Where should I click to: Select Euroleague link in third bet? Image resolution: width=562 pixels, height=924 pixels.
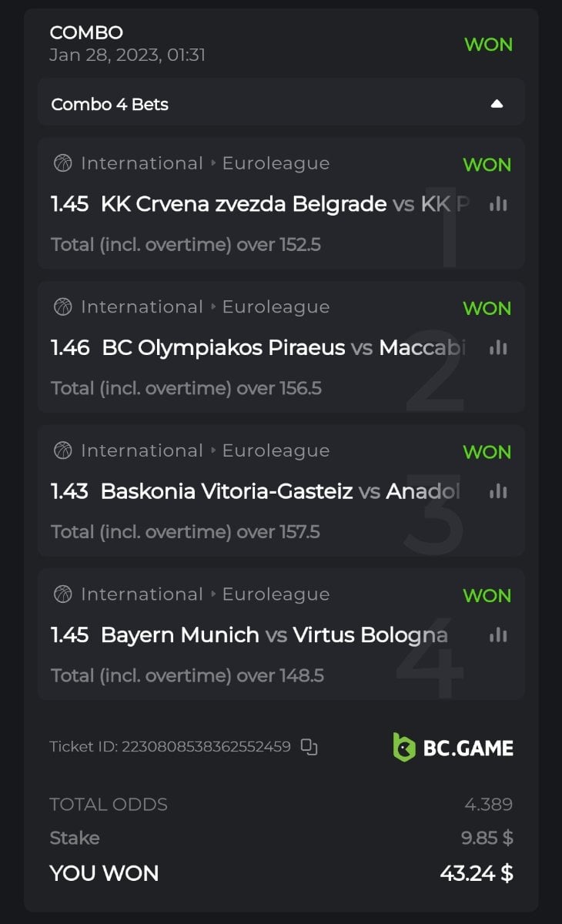(x=276, y=450)
